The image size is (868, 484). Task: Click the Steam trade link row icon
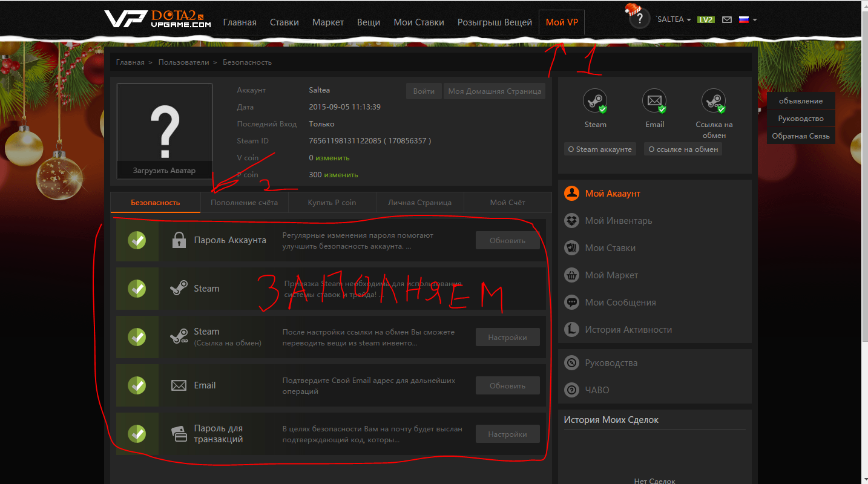[179, 337]
